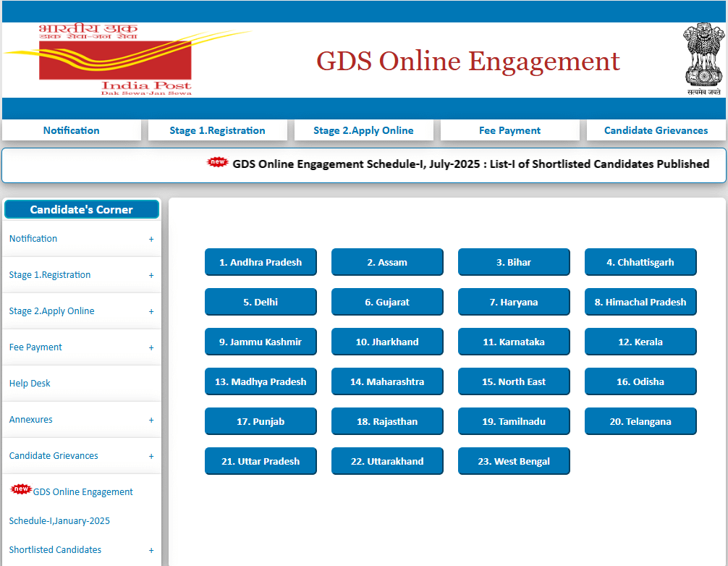The width and height of the screenshot is (728, 566).
Task: Select 23. West Bengal button
Action: 514,461
